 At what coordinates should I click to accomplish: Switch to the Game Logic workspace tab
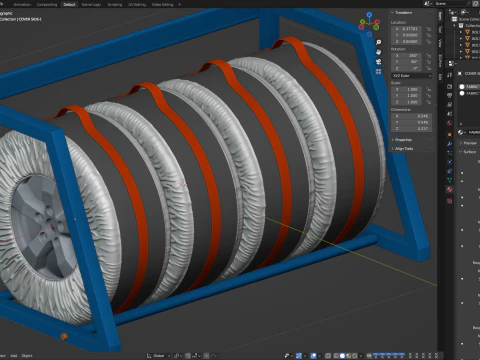[x=91, y=5]
